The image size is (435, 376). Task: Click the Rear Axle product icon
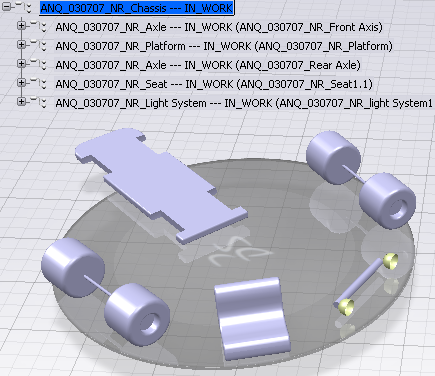[x=38, y=64]
